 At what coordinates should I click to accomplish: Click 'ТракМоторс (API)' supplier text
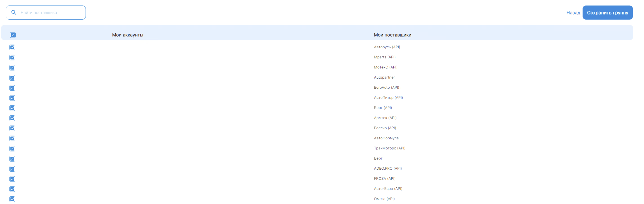(390, 148)
